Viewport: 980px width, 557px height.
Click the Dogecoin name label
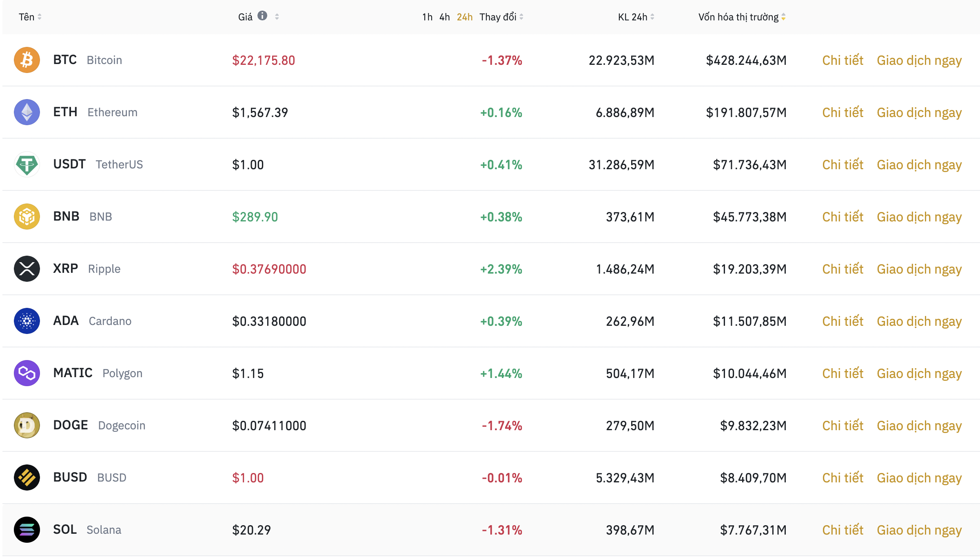[x=122, y=426]
